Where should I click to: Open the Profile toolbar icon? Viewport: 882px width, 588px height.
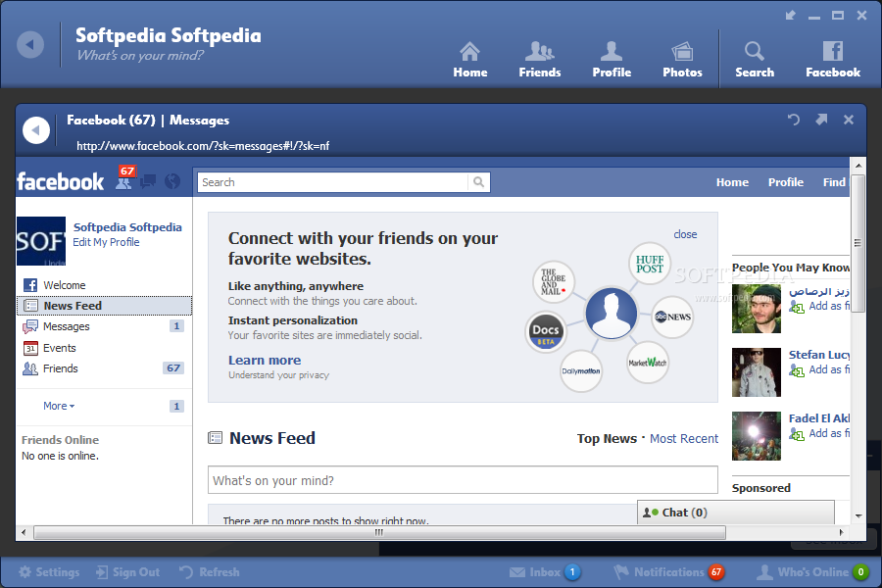[612, 60]
